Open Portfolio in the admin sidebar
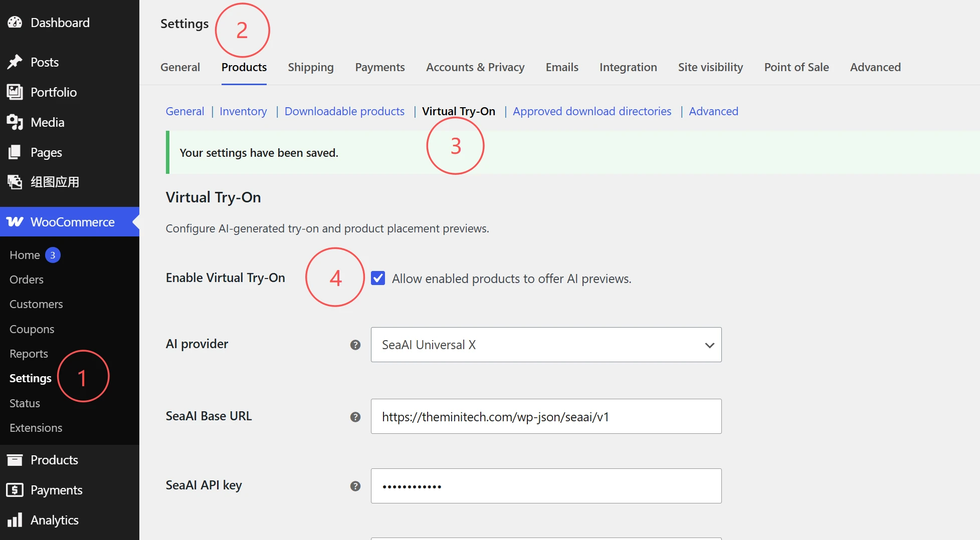This screenshot has height=540, width=980. point(54,92)
